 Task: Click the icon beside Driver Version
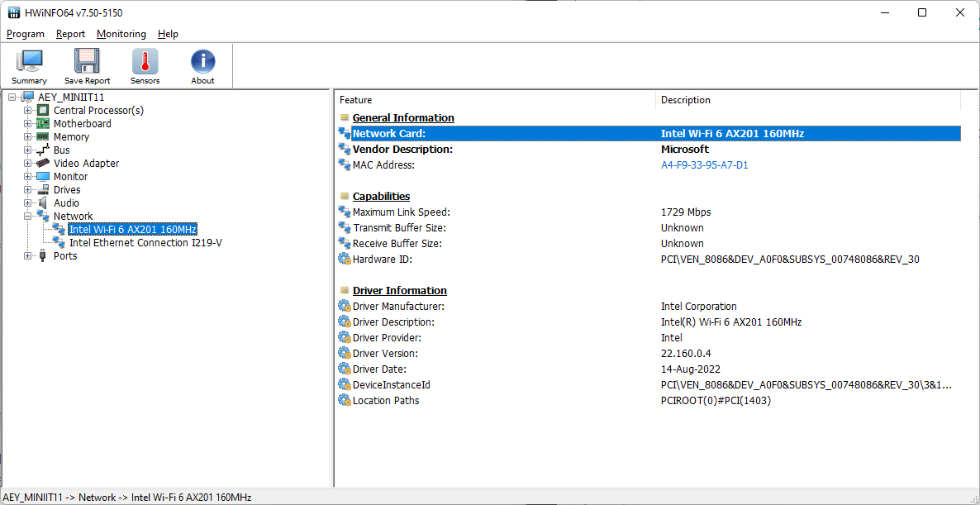click(x=345, y=353)
